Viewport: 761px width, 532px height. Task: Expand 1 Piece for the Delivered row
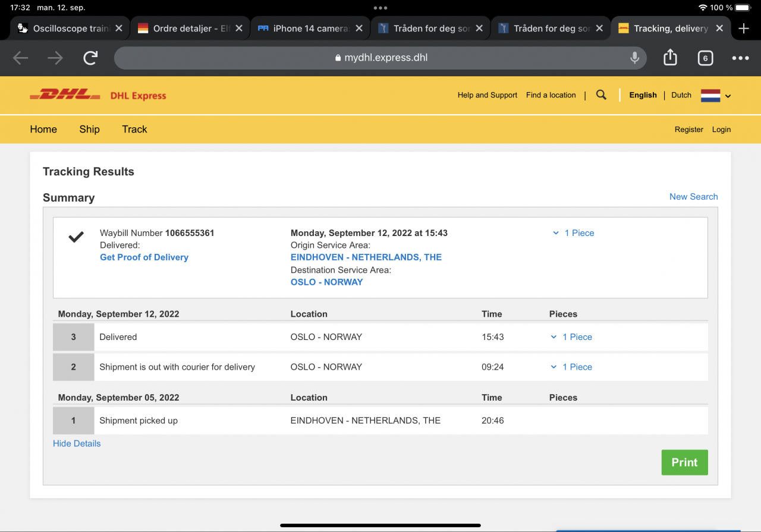(572, 337)
